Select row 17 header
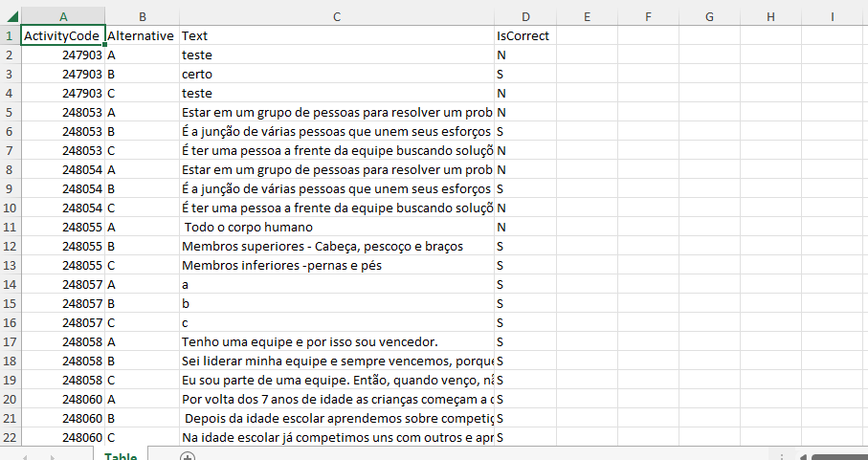Viewport: 868px width, 460px height. [10, 341]
